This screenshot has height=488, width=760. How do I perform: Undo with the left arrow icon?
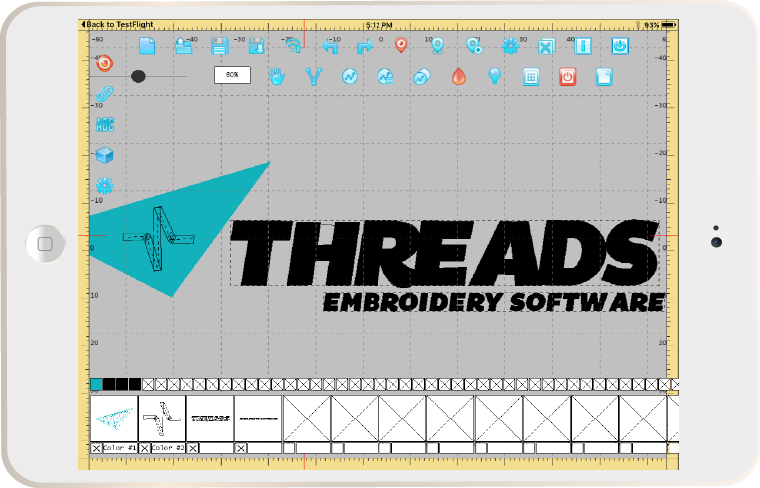(330, 46)
